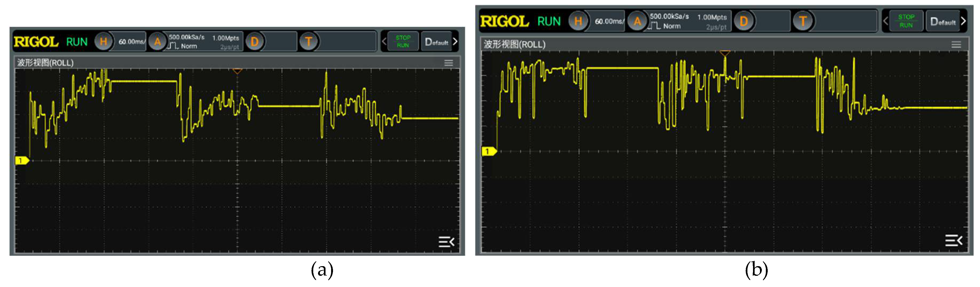Image resolution: width=980 pixels, height=287 pixels.
Task: Open the waveform view hamburger menu in panel (a)
Action: 449,63
